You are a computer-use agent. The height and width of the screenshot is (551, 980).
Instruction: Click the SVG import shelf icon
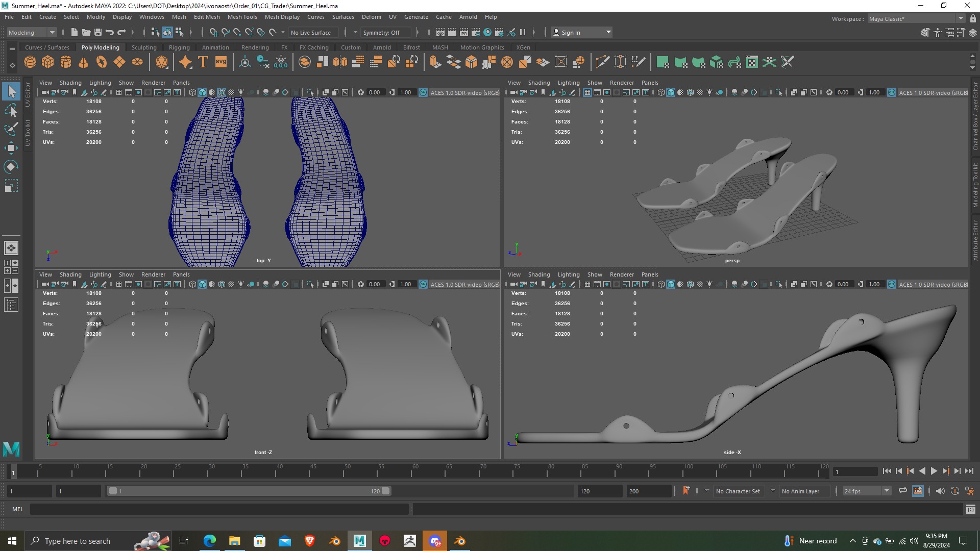(x=221, y=62)
